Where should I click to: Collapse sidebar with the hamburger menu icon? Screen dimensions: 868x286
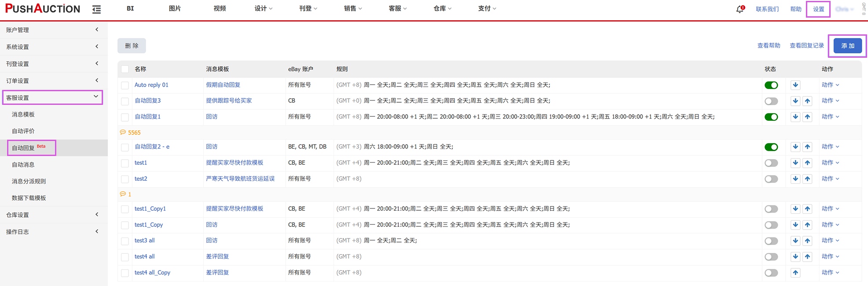coord(96,9)
